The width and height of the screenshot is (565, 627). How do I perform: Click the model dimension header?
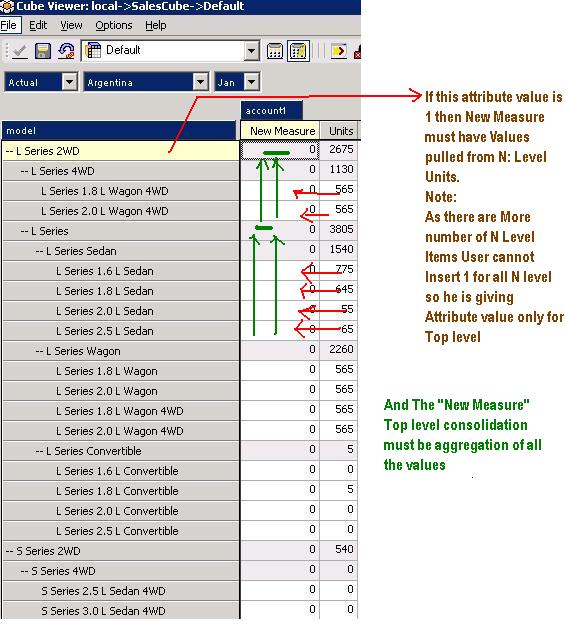[119, 131]
